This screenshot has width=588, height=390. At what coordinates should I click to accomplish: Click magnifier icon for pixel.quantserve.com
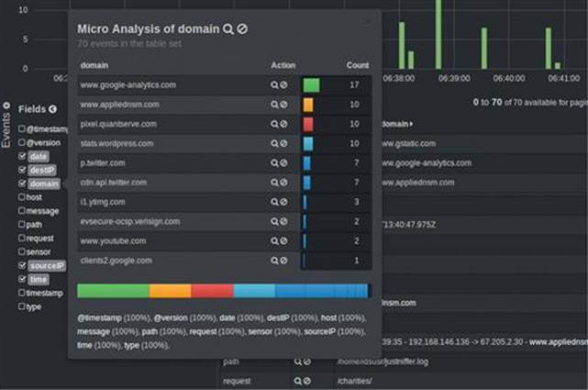click(x=274, y=124)
